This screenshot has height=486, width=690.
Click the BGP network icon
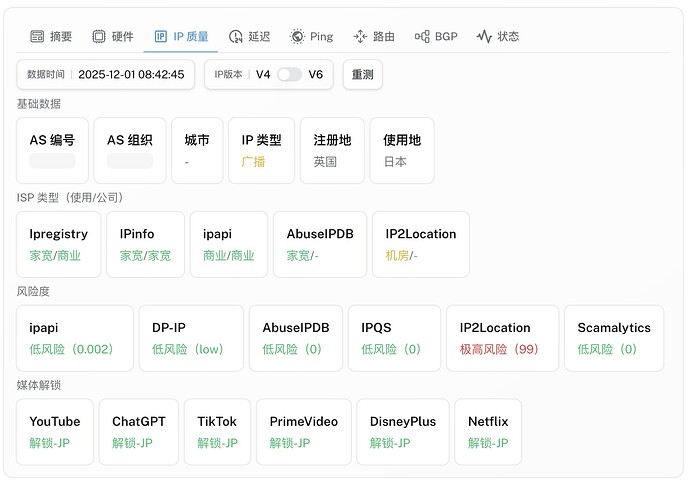point(422,36)
